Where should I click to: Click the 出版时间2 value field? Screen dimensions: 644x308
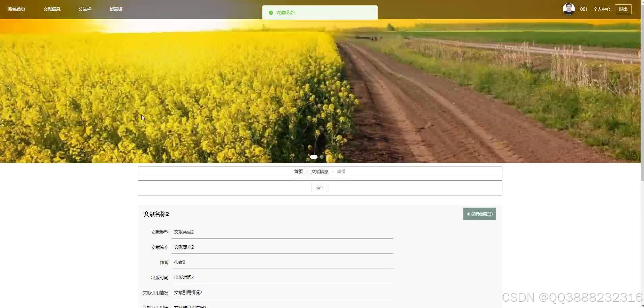tap(282, 277)
